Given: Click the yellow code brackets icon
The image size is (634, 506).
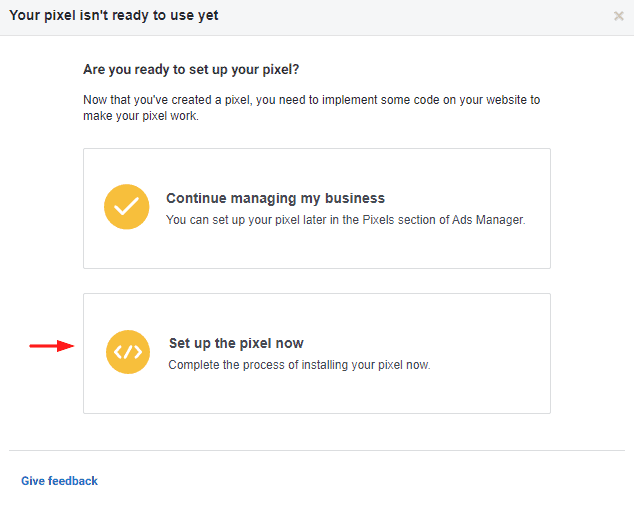Looking at the screenshot, I should (x=128, y=352).
